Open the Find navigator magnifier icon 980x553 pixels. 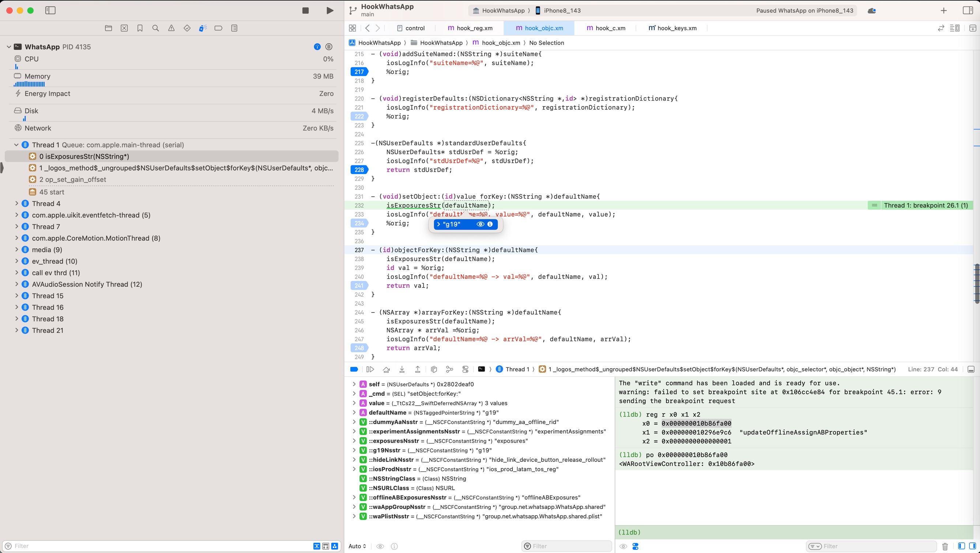156,28
